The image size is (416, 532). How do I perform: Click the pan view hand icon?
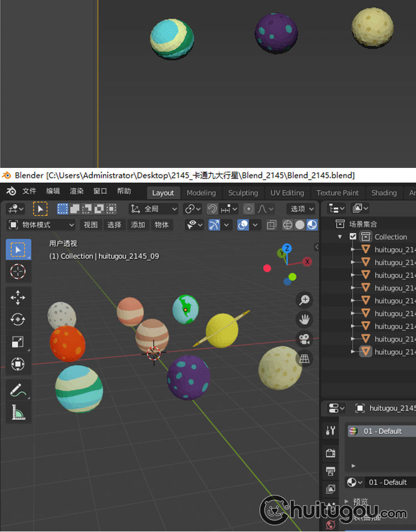[x=304, y=319]
